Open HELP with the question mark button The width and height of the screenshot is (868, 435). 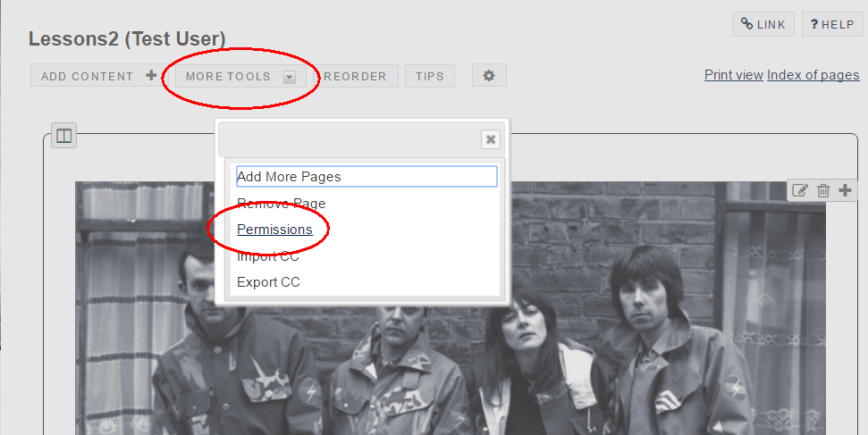pyautogui.click(x=832, y=24)
